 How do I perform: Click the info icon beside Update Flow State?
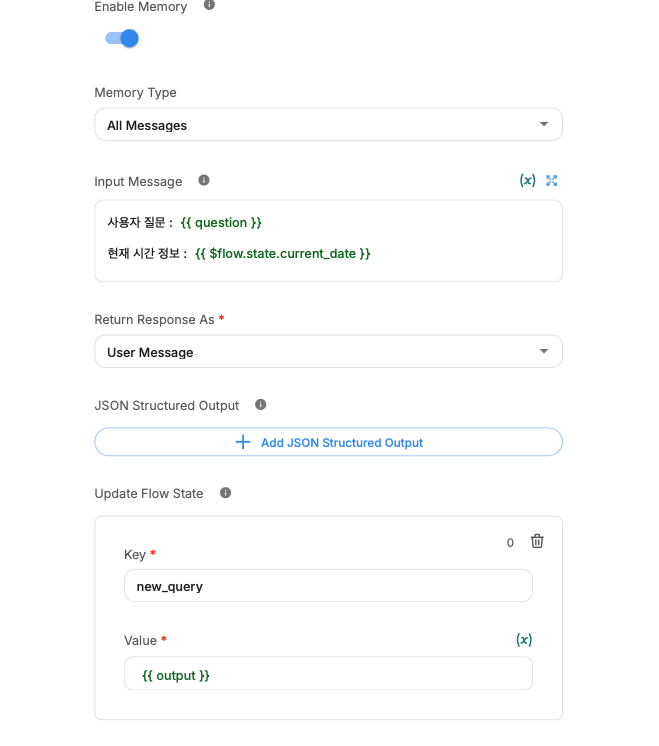coord(225,493)
